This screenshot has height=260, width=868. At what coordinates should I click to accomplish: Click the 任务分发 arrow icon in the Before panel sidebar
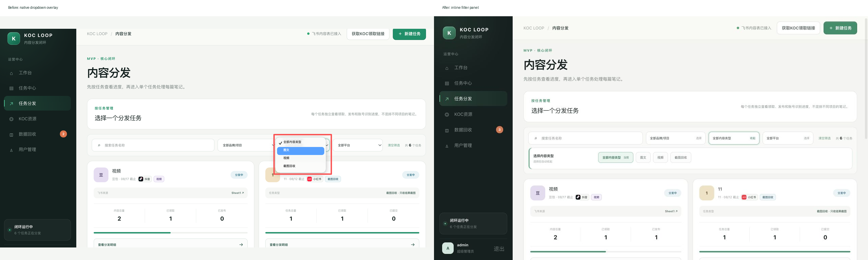coord(11,104)
